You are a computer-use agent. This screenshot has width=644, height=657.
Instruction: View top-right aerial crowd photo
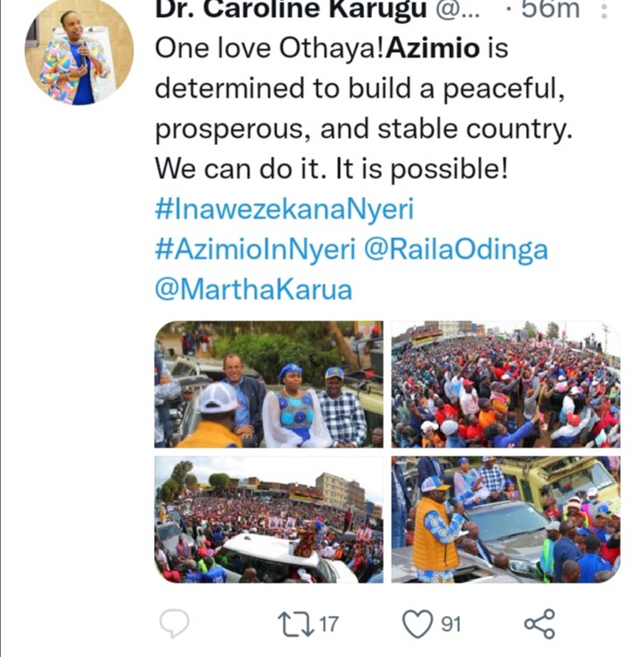506,384
